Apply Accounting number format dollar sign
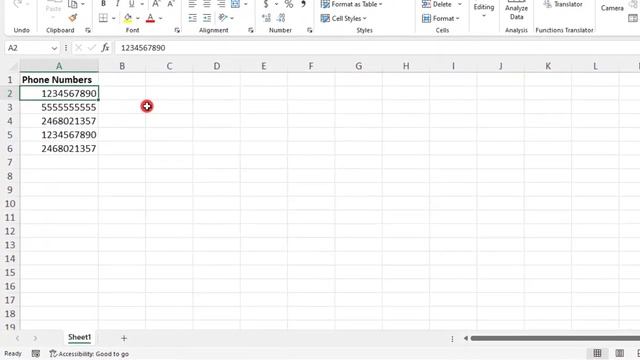The image size is (640, 360). 266,4
